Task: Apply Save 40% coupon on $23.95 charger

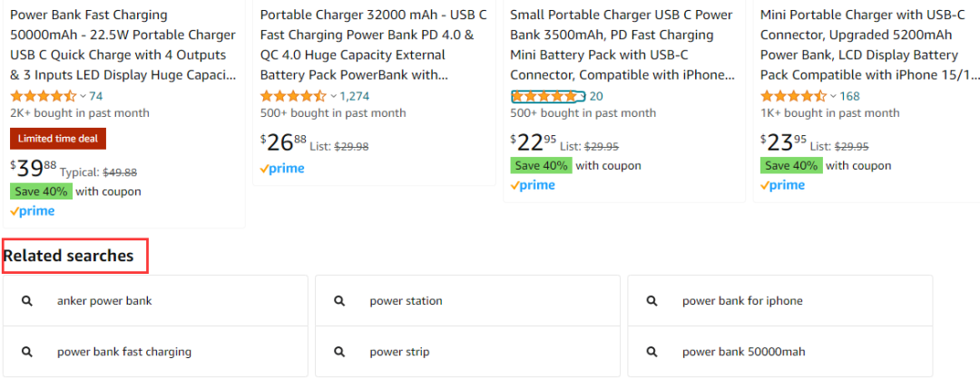Action: (x=791, y=165)
